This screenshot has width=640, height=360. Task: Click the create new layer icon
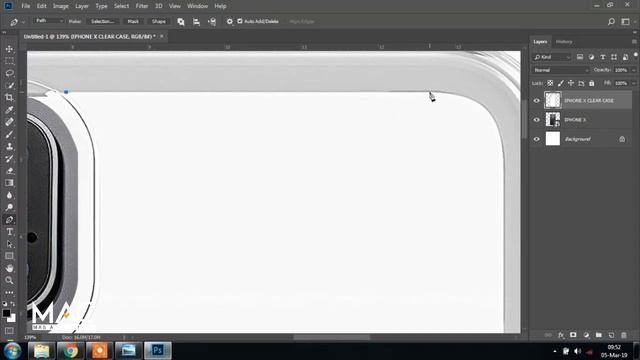pyautogui.click(x=611, y=335)
